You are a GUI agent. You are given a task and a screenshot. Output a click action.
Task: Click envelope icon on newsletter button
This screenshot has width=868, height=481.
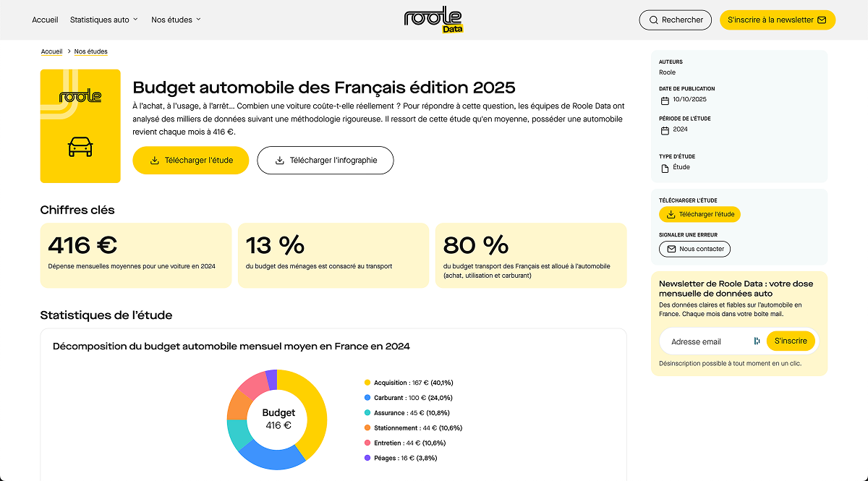822,20
